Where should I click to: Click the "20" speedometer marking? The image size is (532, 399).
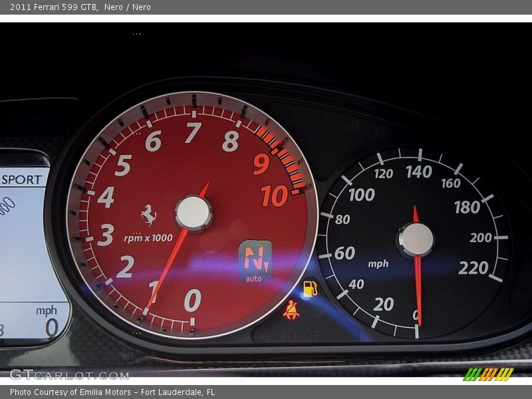coord(384,304)
